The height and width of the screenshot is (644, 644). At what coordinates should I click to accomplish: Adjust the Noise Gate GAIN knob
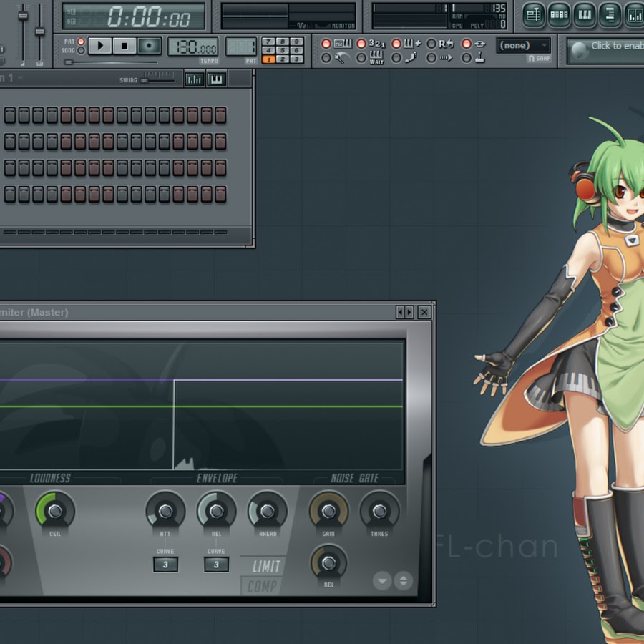(x=328, y=512)
